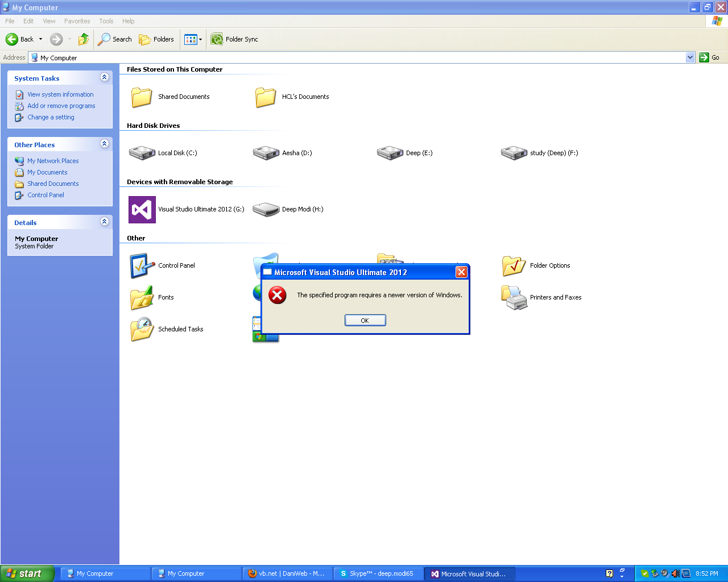728x582 pixels.
Task: Collapse the Other Places panel
Action: coord(104,144)
